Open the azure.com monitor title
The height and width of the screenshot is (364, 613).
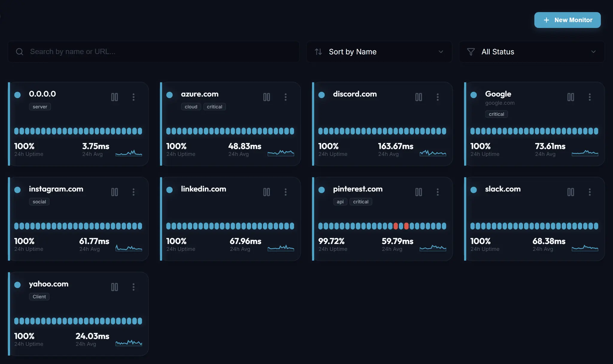click(200, 94)
